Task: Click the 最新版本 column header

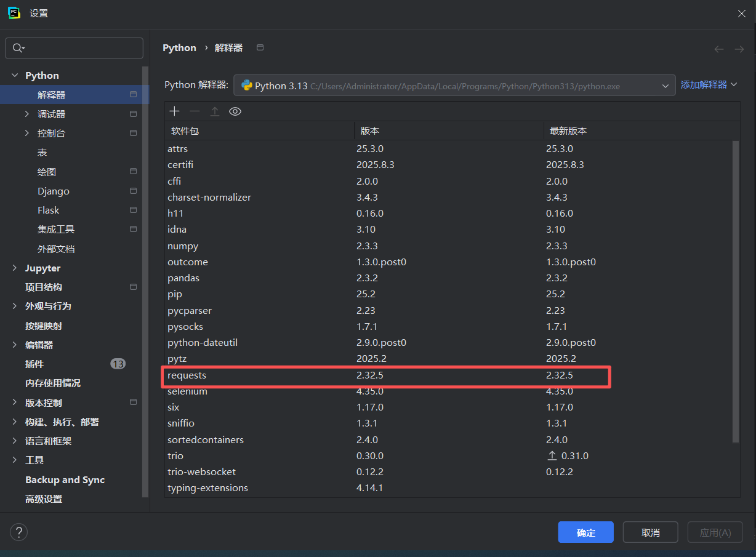Action: [x=642, y=131]
